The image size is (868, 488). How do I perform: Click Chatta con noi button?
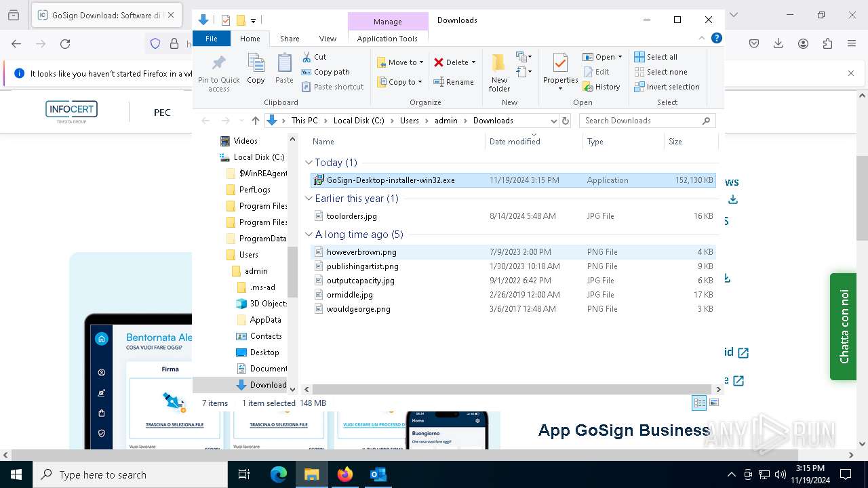(x=843, y=327)
